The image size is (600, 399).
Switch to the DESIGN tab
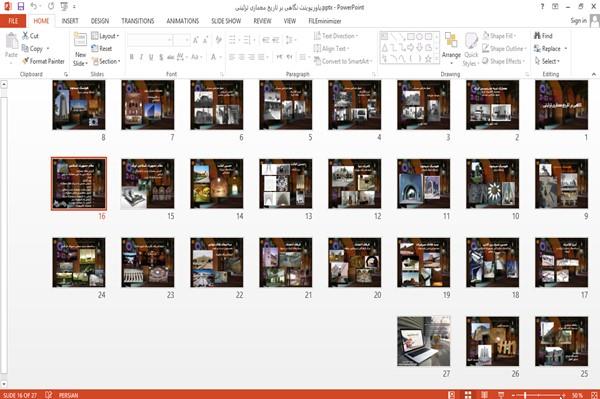pyautogui.click(x=100, y=21)
